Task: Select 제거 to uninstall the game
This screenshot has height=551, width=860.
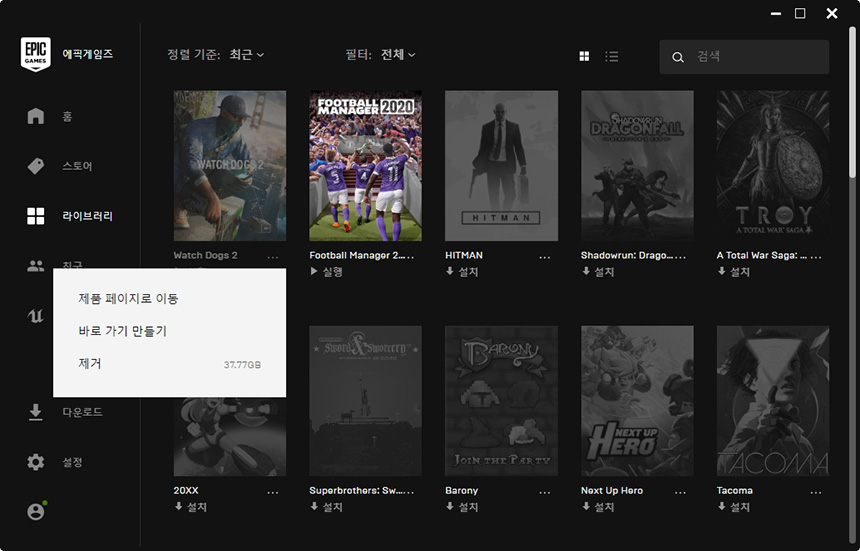Action: pos(169,364)
